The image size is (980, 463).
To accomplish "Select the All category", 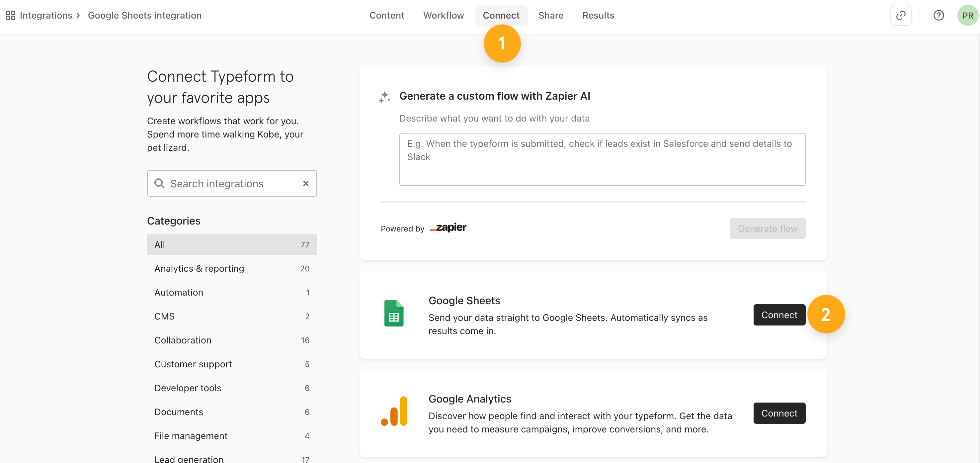I will [232, 244].
